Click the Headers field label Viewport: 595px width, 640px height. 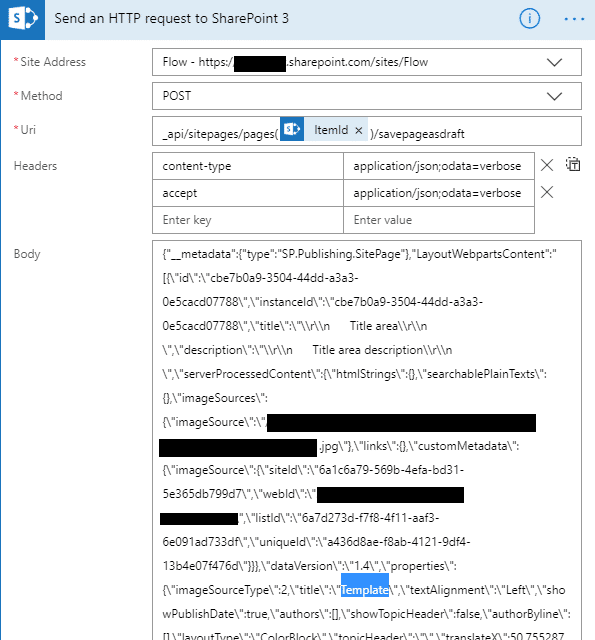tap(35, 166)
